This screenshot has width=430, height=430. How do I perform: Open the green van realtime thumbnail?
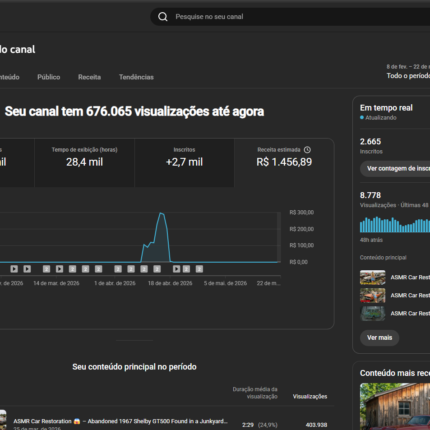[373, 313]
